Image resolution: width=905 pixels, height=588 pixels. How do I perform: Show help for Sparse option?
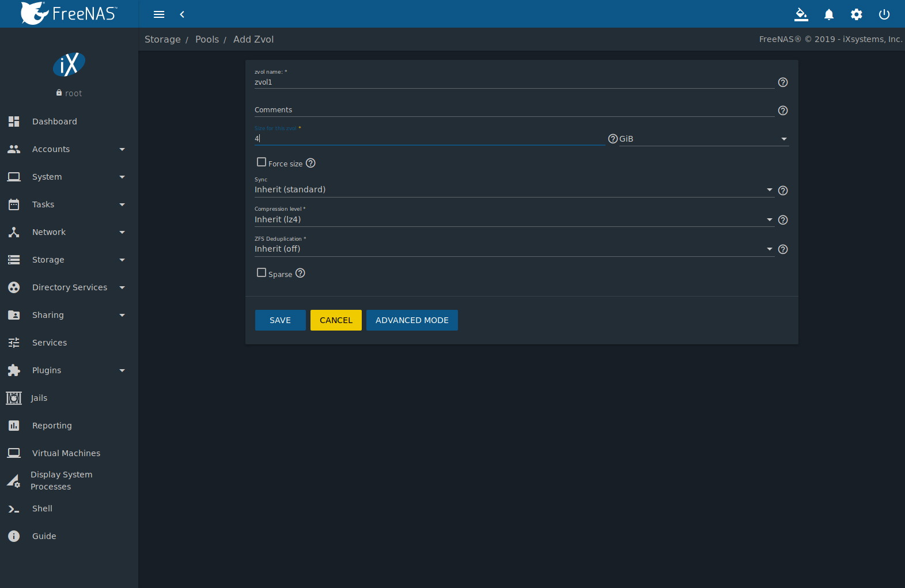300,273
